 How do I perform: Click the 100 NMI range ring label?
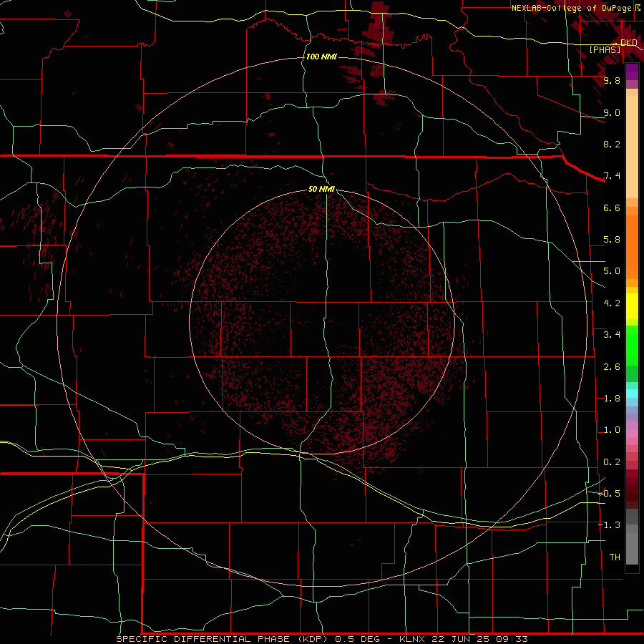click(321, 57)
